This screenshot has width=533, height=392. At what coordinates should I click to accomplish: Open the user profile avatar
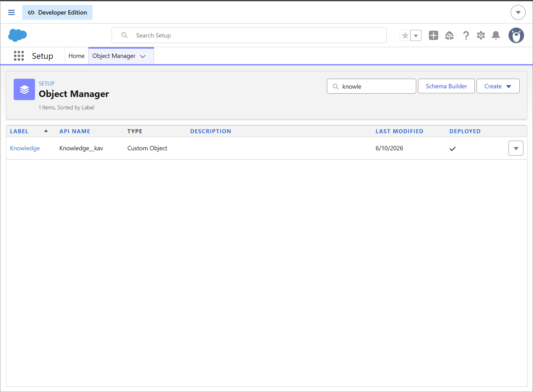[x=516, y=35]
